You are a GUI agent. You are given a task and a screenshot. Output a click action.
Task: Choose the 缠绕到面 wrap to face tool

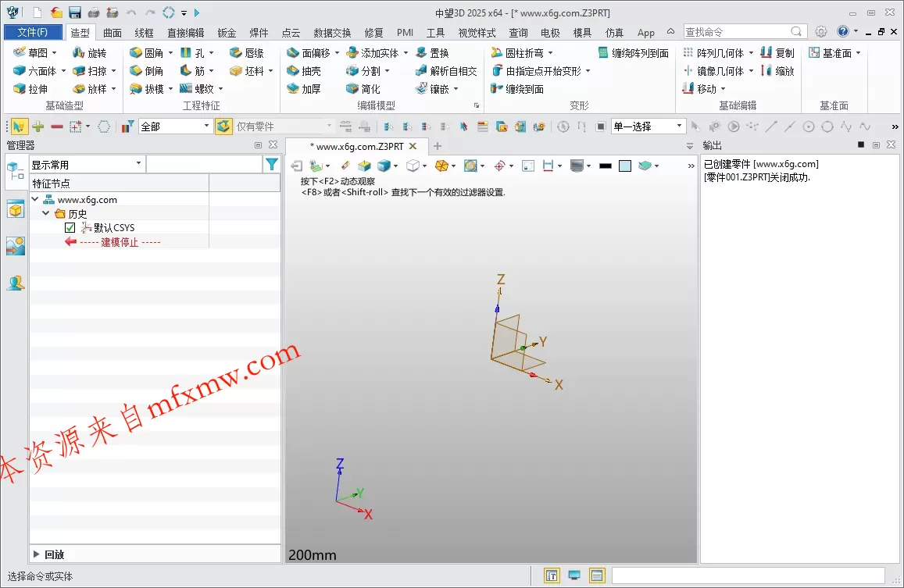pos(516,89)
